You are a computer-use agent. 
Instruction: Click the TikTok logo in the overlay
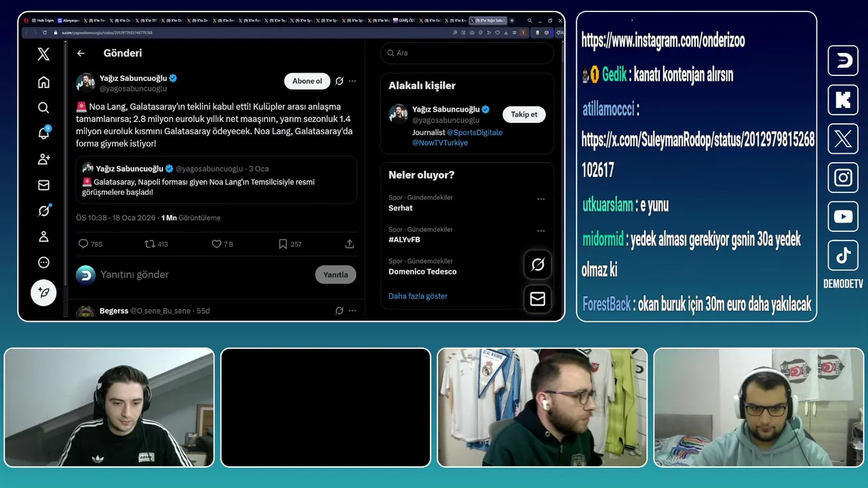tap(843, 256)
